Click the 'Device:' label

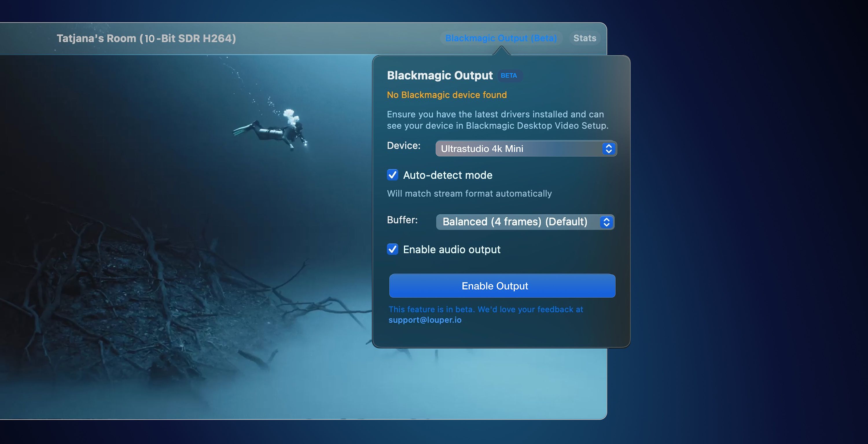(404, 145)
